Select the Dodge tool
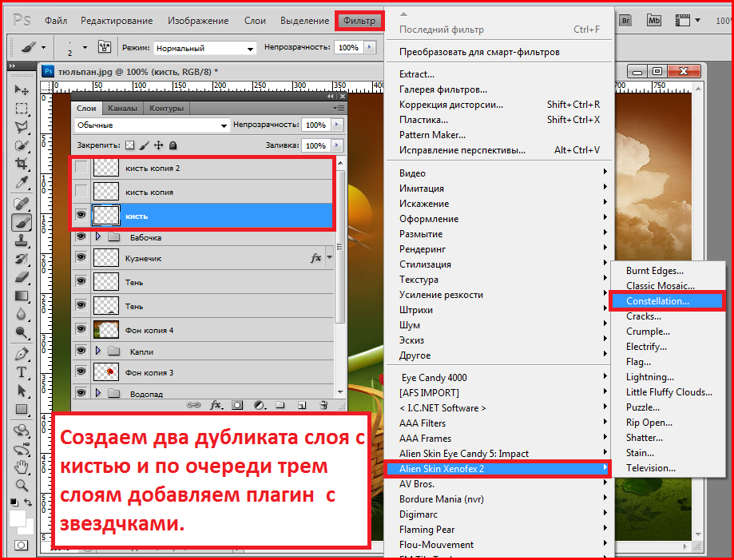The height and width of the screenshot is (560, 734). (x=21, y=332)
